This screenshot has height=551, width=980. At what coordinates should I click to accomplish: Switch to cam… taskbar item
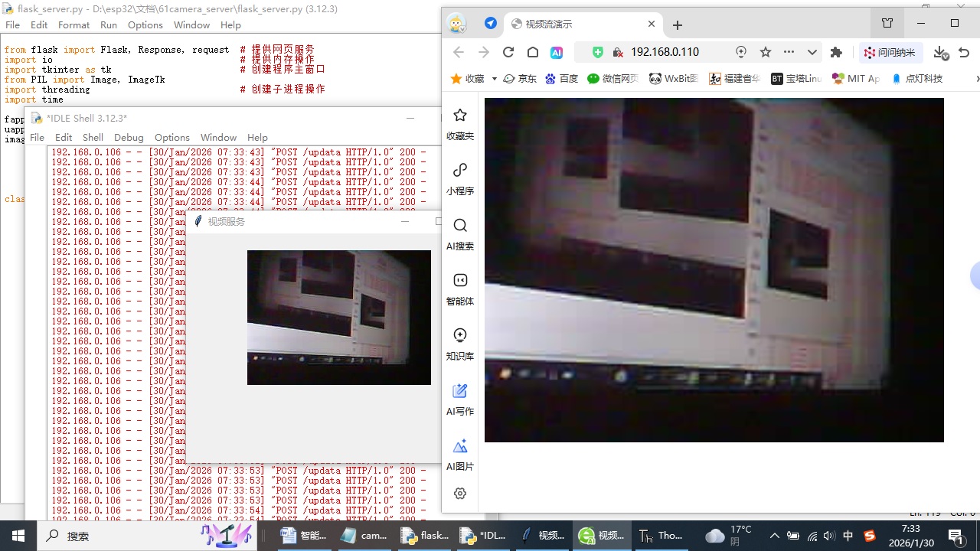(364, 536)
